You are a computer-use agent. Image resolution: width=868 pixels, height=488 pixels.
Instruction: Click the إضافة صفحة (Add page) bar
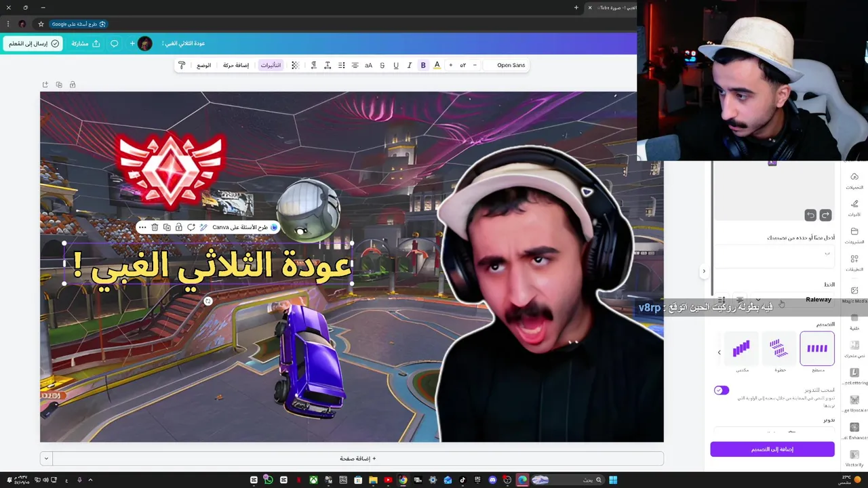click(358, 459)
